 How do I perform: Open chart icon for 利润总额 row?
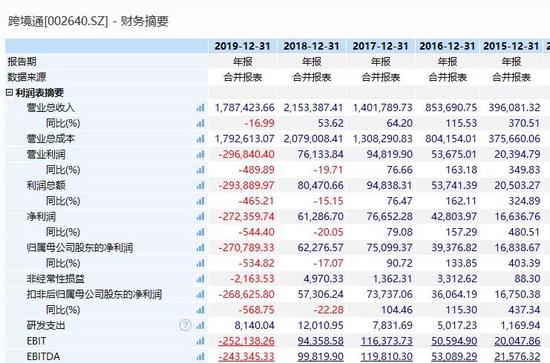tap(200, 186)
